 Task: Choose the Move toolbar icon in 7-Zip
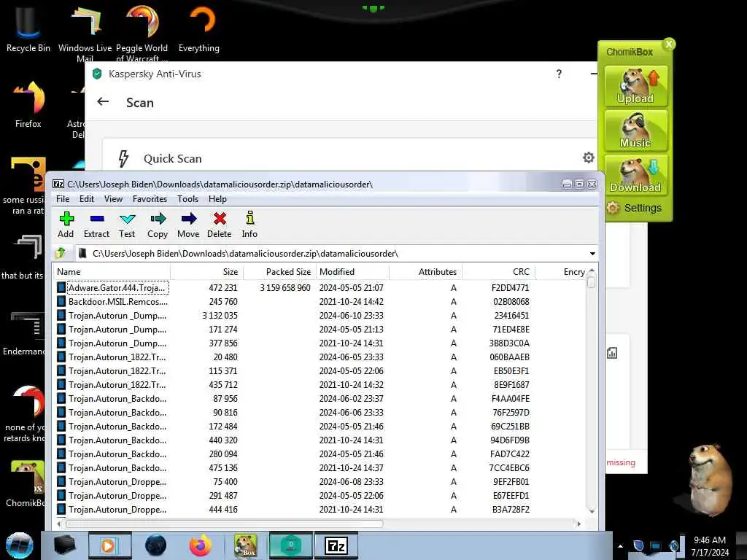coord(189,225)
